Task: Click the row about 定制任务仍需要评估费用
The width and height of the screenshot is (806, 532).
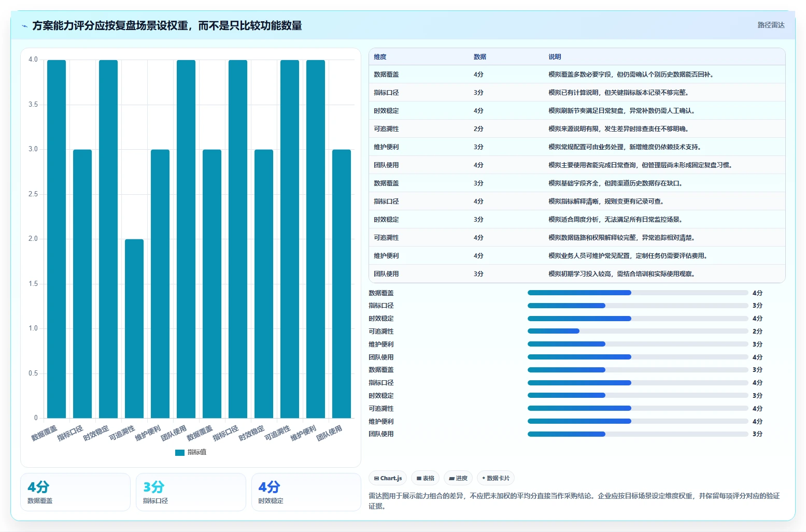Action: (577, 256)
